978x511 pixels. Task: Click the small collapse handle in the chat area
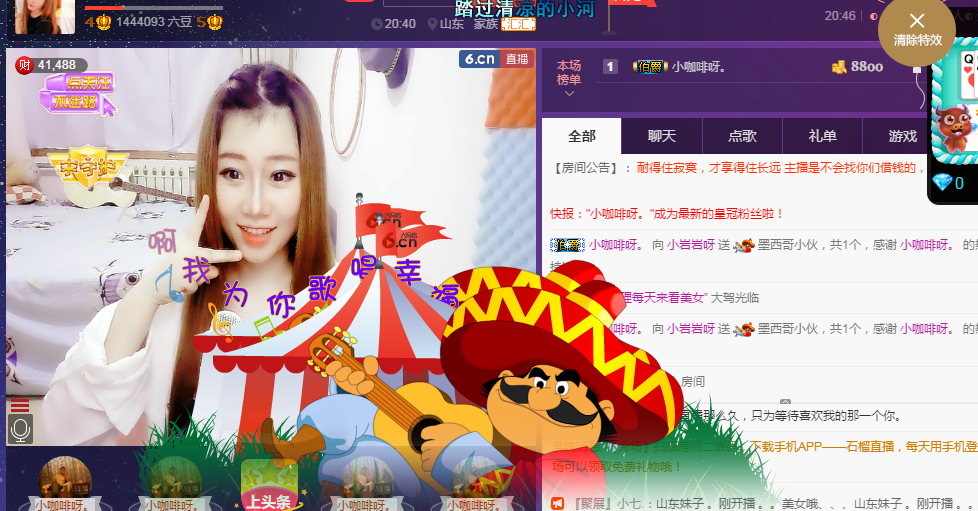[785, 402]
